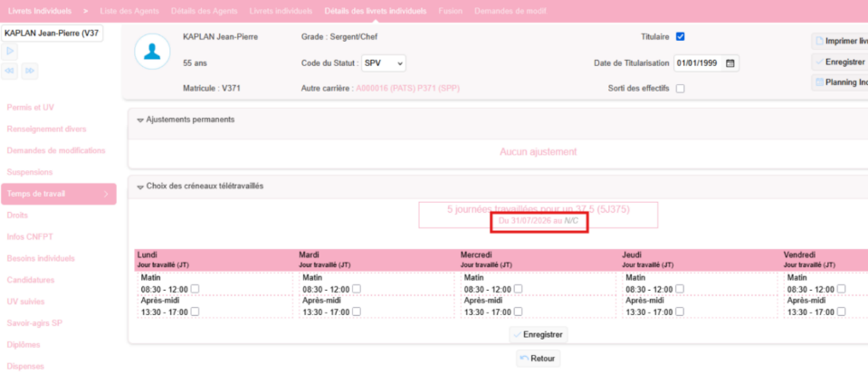Open the Livrets individuels tab
Image resolution: width=868 pixels, height=374 pixels.
click(x=281, y=11)
